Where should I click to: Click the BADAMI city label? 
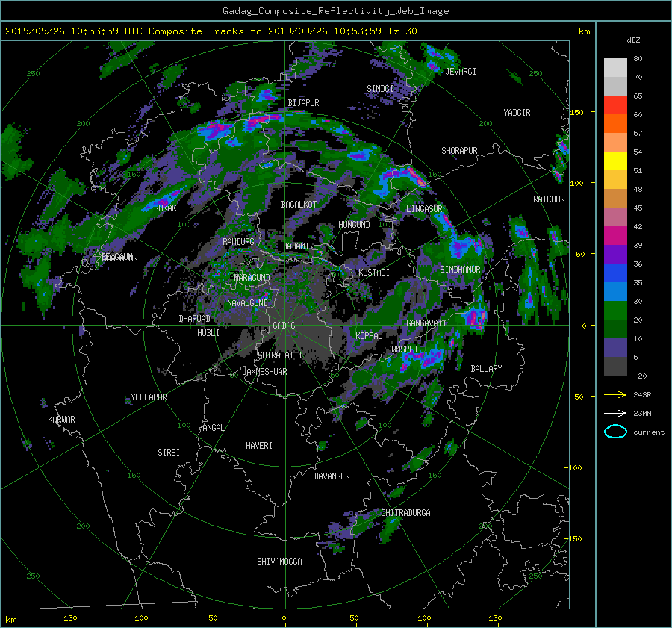point(296,246)
